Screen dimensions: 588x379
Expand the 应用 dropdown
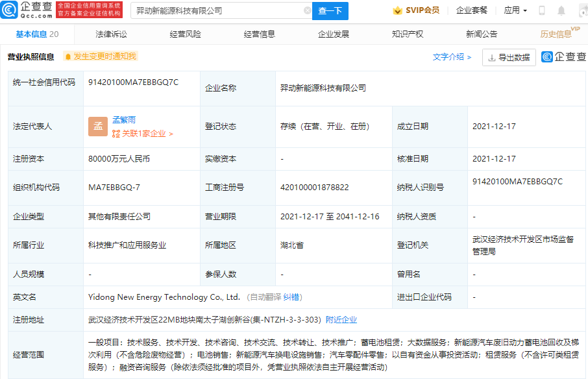click(515, 10)
